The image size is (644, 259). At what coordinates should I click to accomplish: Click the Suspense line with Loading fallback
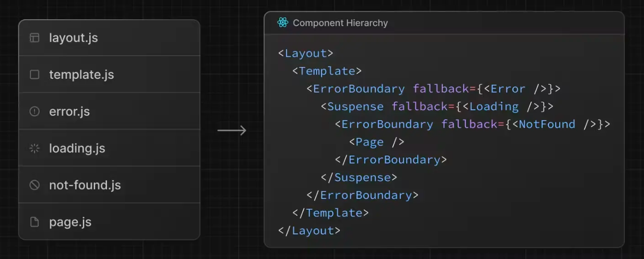(x=437, y=106)
